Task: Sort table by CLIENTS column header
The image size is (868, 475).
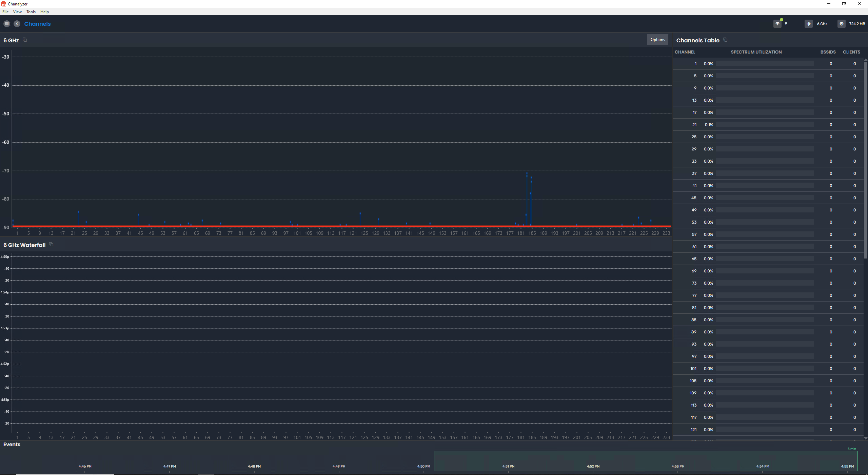Action: (851, 52)
